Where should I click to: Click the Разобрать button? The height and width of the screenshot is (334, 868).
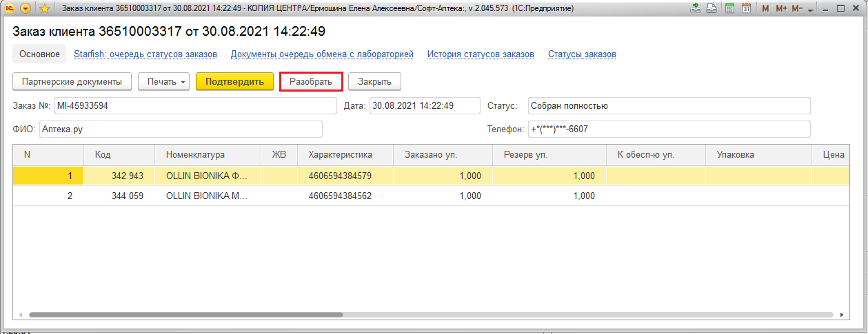pos(311,81)
